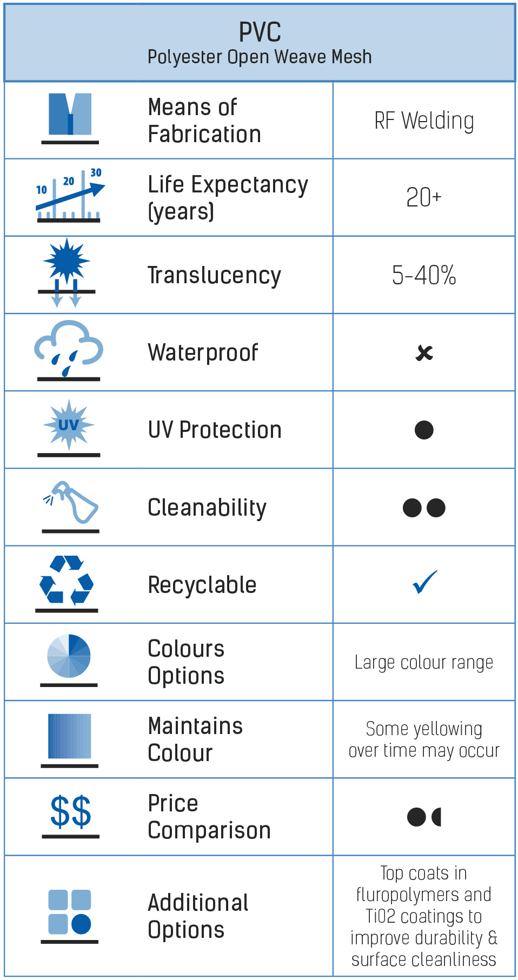Click the Price Comparison dot rating
The width and height of the screenshot is (518, 980).
point(424,817)
